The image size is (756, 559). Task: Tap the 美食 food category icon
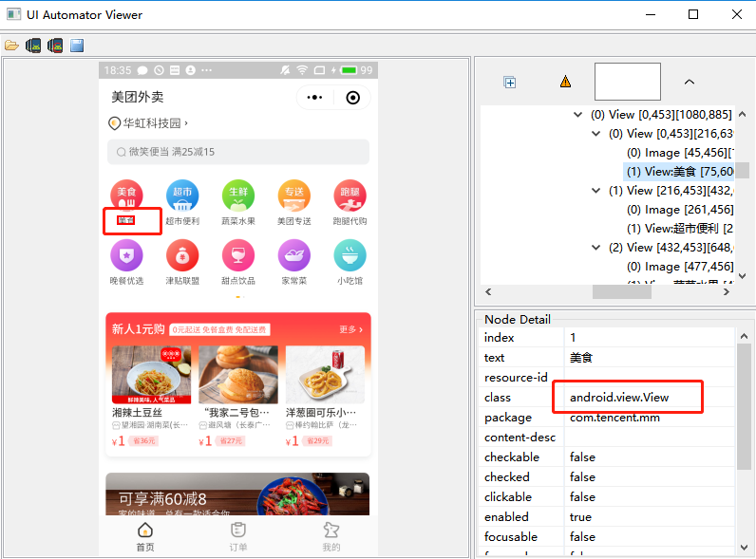tap(126, 196)
